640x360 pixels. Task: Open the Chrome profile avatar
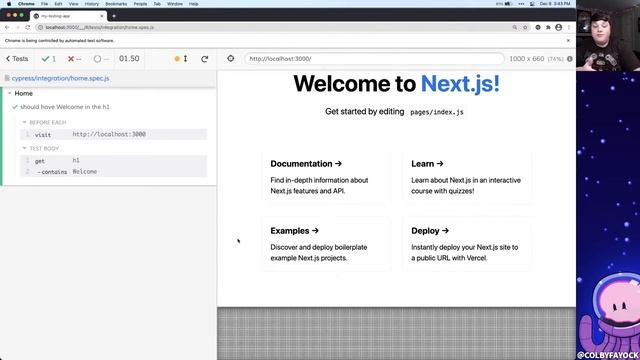(558, 27)
